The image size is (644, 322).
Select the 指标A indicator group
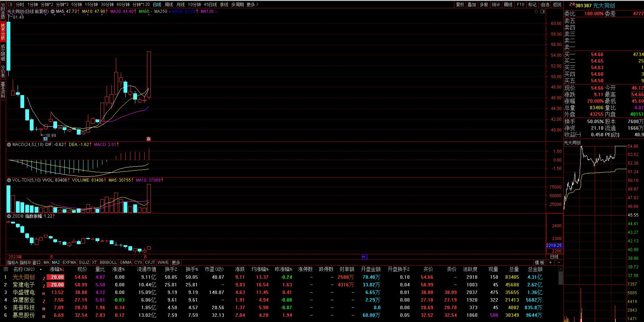click(x=13, y=263)
